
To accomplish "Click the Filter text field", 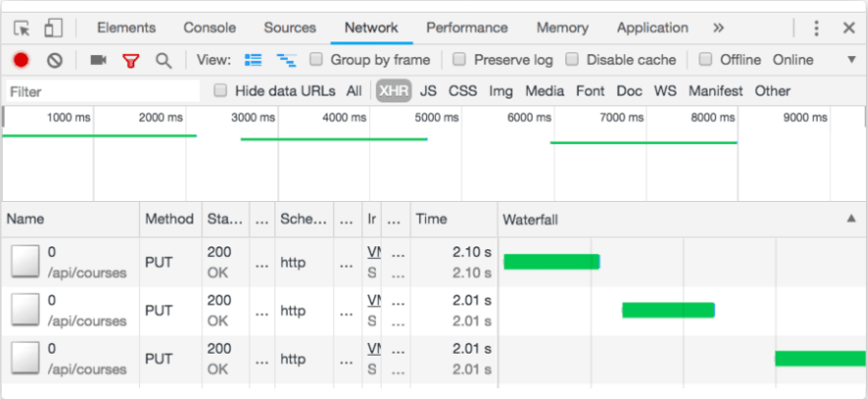I will pyautogui.click(x=103, y=92).
